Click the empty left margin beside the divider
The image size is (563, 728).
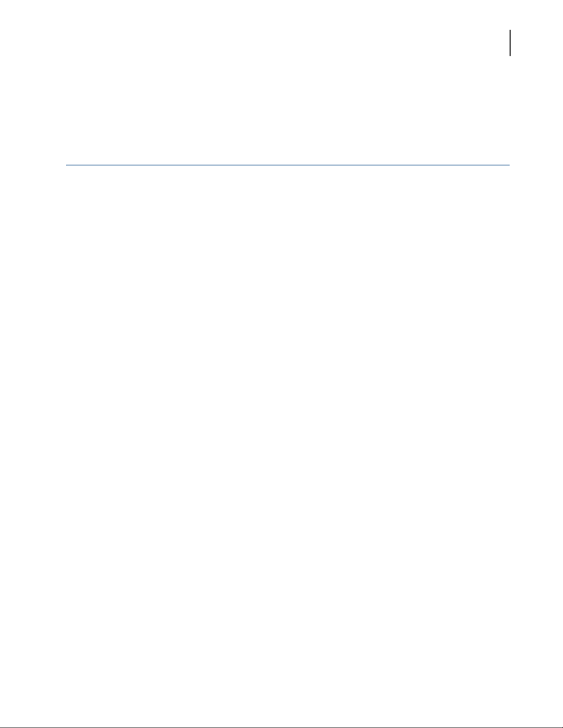coord(33,165)
